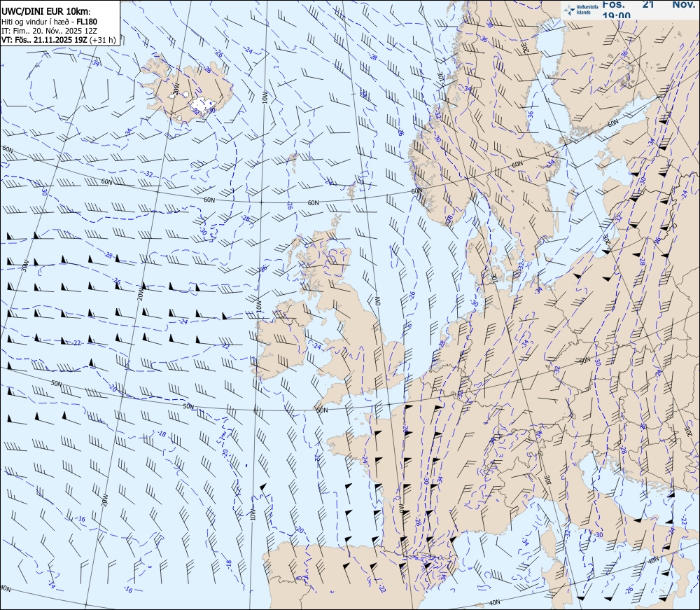Click the 'IT: Fim.. 20. Nóv.. 2025 12Z' line
The width and height of the screenshot is (700, 610).
49,31
